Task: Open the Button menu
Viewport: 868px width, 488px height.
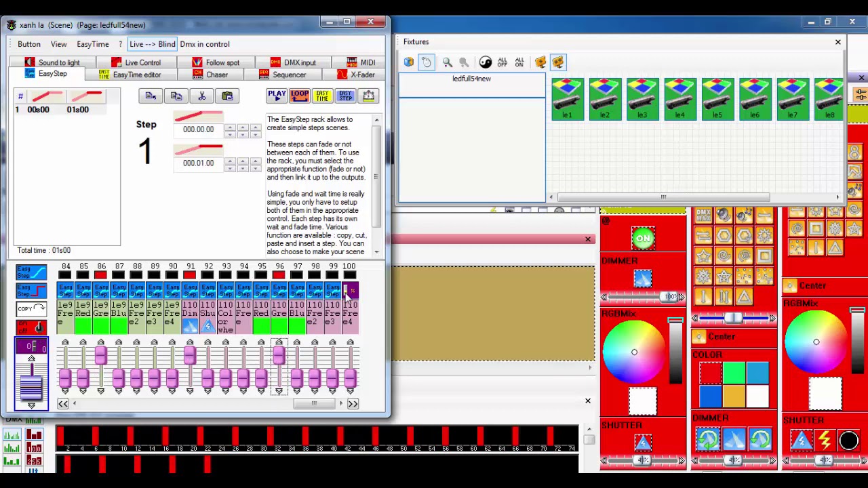Action: pos(29,44)
